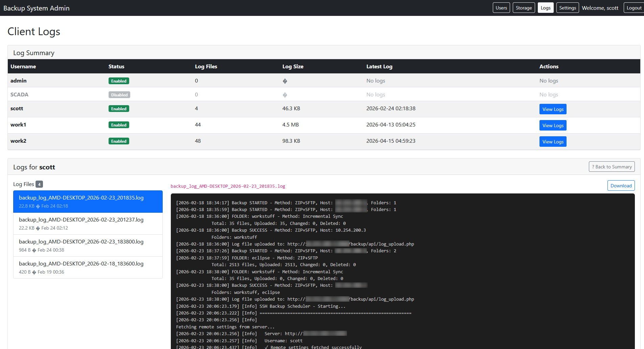
Task: Click the Client Logs heading
Action: point(34,31)
